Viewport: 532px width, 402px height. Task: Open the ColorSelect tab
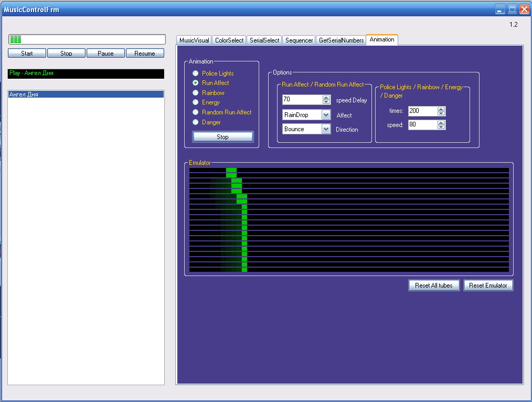pos(229,40)
